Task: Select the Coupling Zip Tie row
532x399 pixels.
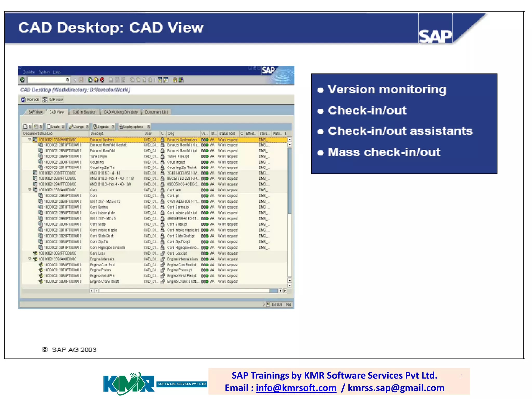Action: coord(155,168)
